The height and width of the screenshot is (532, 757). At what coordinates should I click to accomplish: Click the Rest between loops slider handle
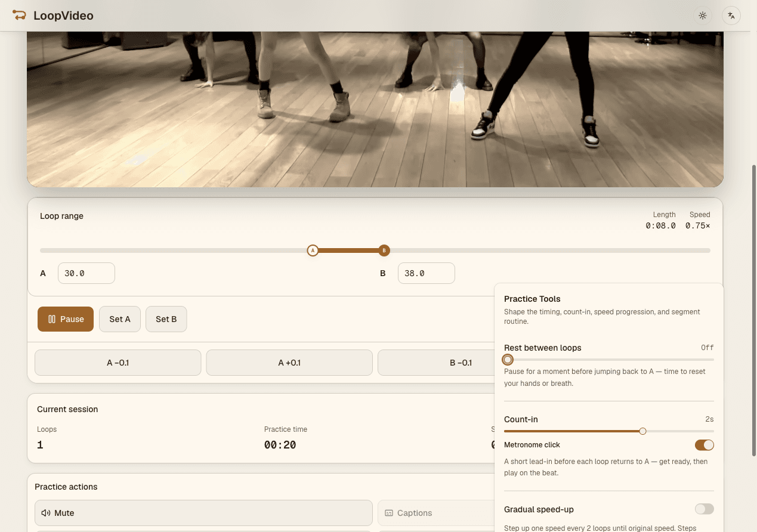(x=508, y=360)
